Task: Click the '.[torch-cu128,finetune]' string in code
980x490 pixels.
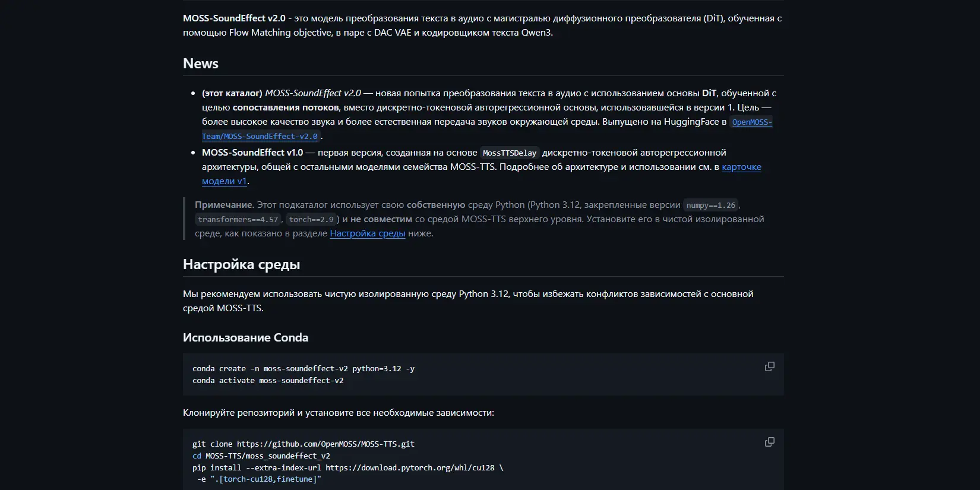Action: click(x=265, y=479)
